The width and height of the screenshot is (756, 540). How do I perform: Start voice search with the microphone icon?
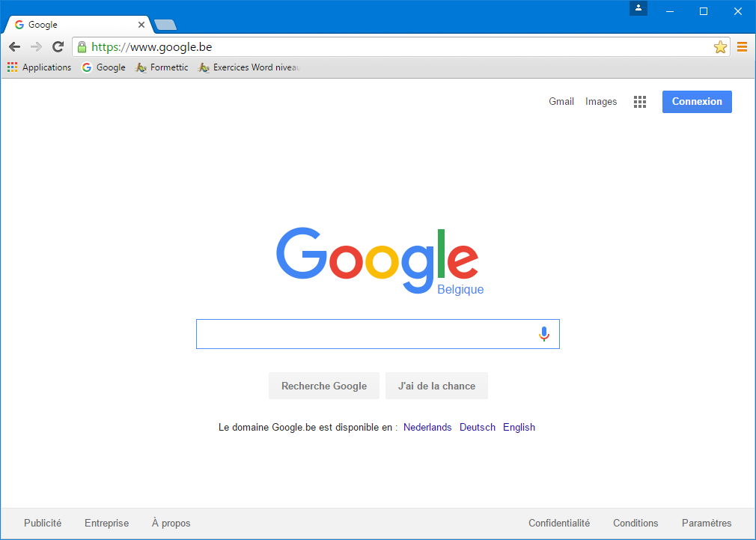[544, 334]
